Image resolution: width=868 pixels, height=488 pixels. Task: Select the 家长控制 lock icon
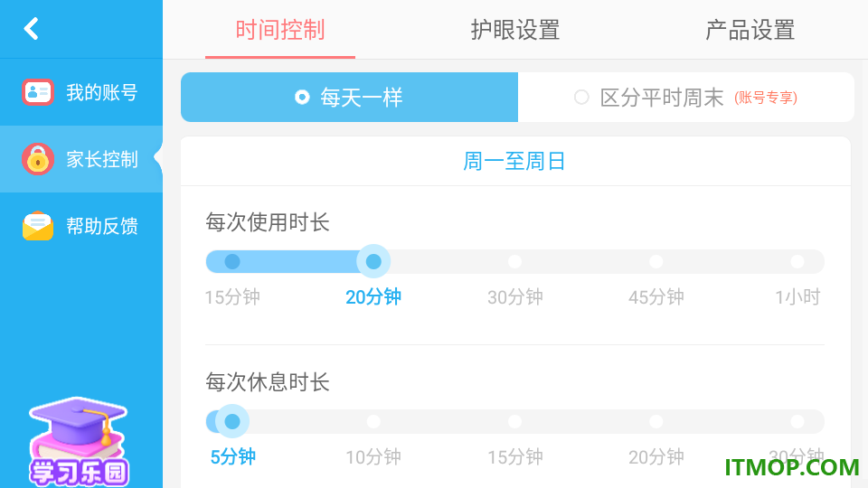(x=38, y=159)
